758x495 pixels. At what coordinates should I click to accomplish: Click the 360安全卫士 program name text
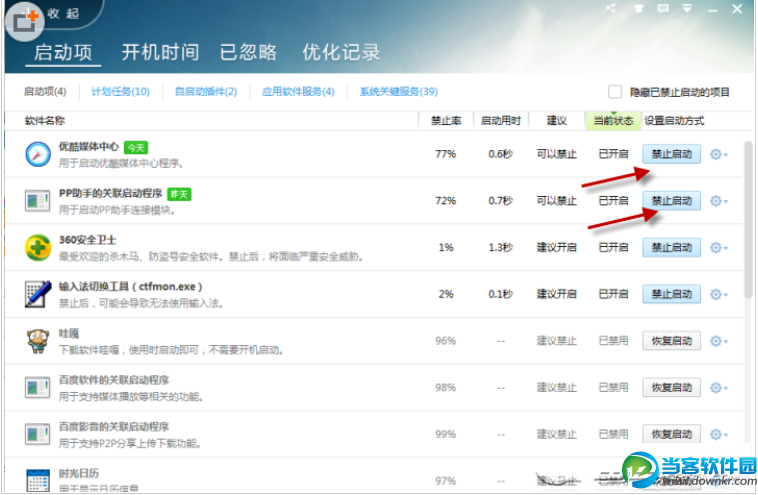click(x=87, y=240)
